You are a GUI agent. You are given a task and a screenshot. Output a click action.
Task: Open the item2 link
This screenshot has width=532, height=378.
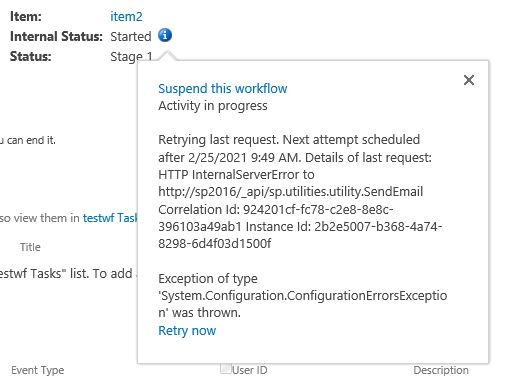(126, 16)
